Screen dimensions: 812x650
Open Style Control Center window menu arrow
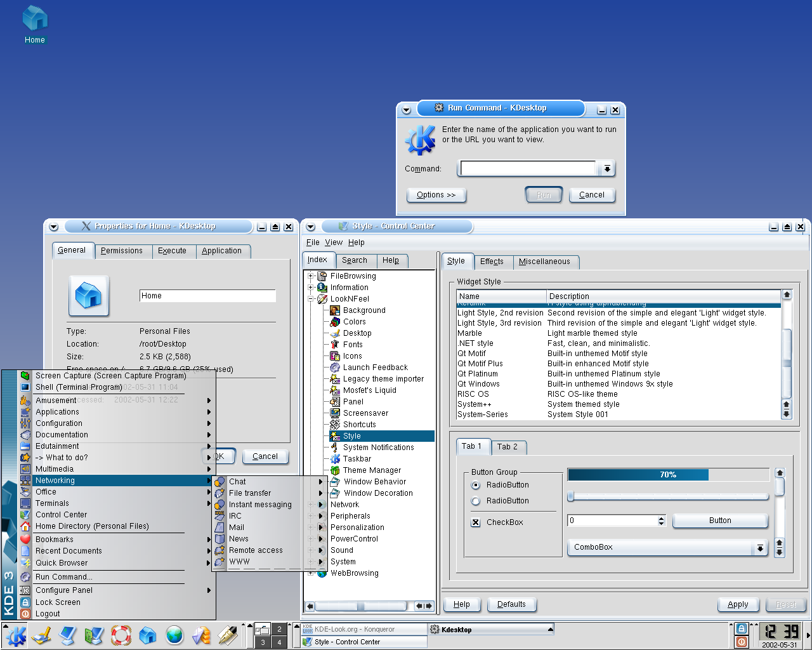click(x=310, y=227)
